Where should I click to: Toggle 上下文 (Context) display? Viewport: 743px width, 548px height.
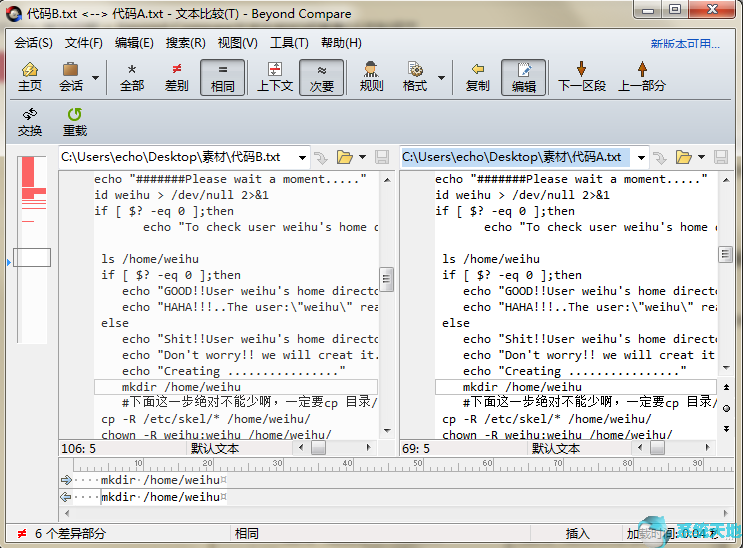pos(274,77)
